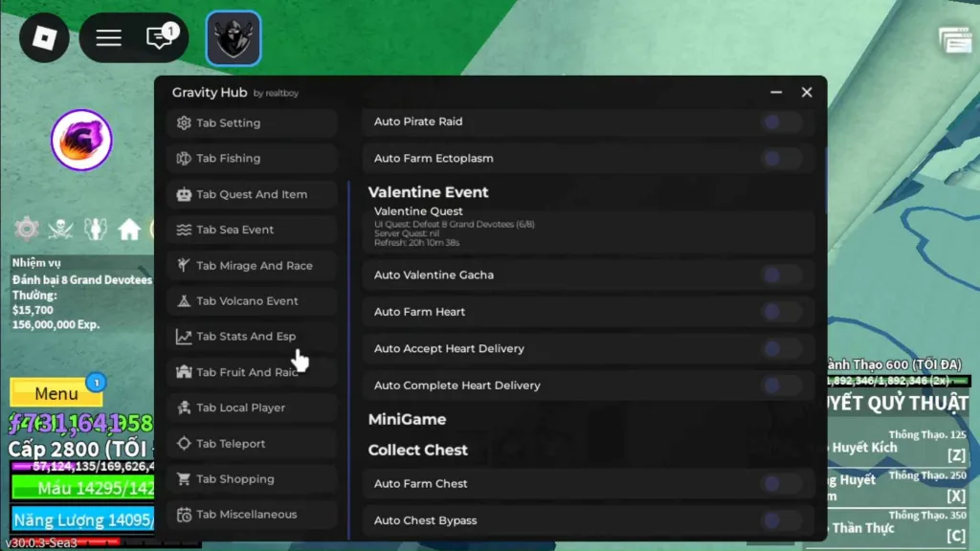Click the yellow Menu button

(56, 393)
